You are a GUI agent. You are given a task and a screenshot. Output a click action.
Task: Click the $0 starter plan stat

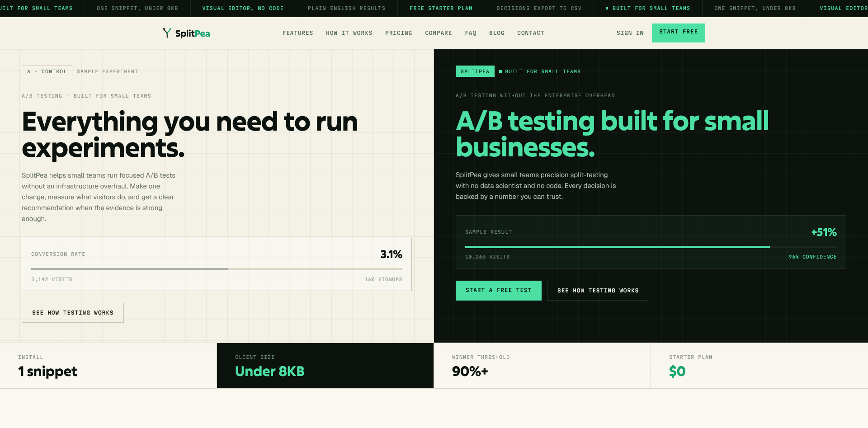(677, 372)
